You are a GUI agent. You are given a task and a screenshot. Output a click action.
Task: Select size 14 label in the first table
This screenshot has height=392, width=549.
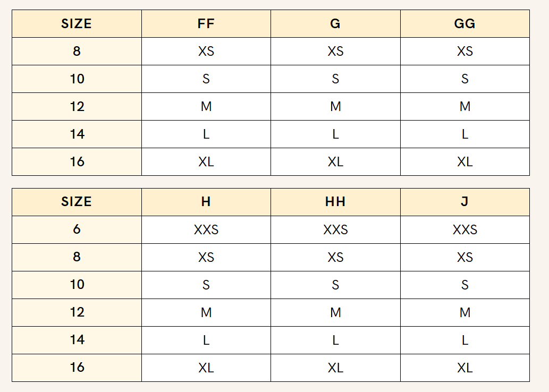coord(77,134)
